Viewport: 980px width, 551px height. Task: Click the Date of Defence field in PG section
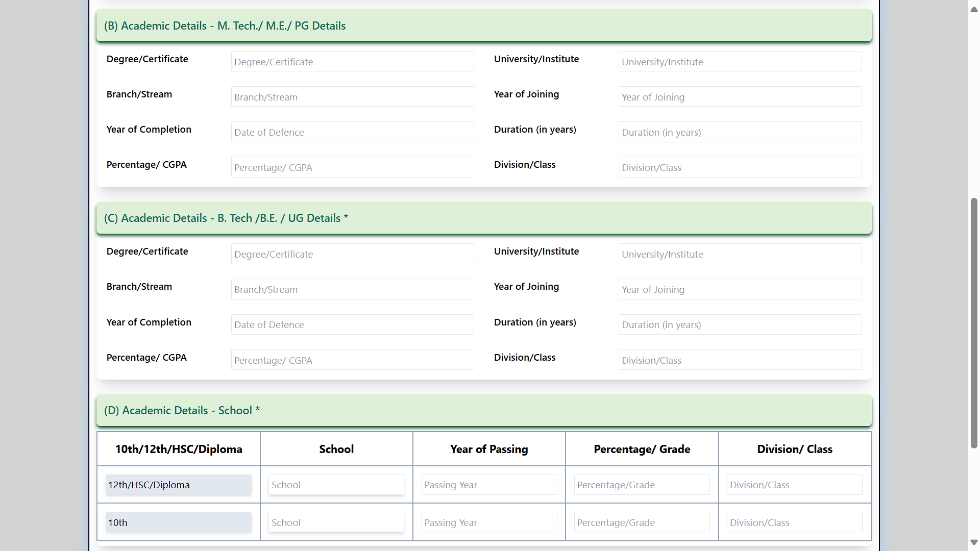pos(352,132)
